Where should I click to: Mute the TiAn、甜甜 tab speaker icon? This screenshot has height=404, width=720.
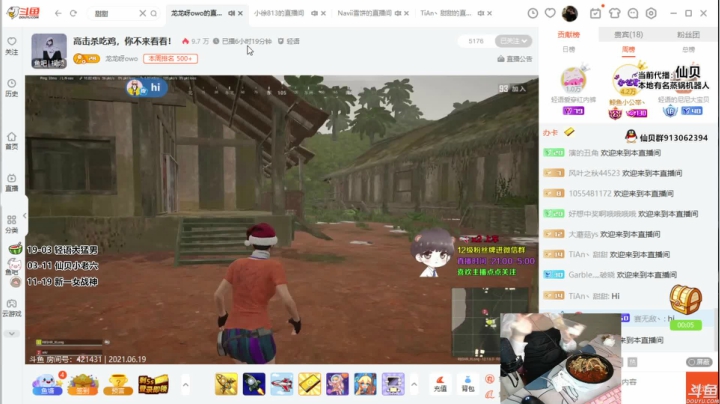(481, 13)
